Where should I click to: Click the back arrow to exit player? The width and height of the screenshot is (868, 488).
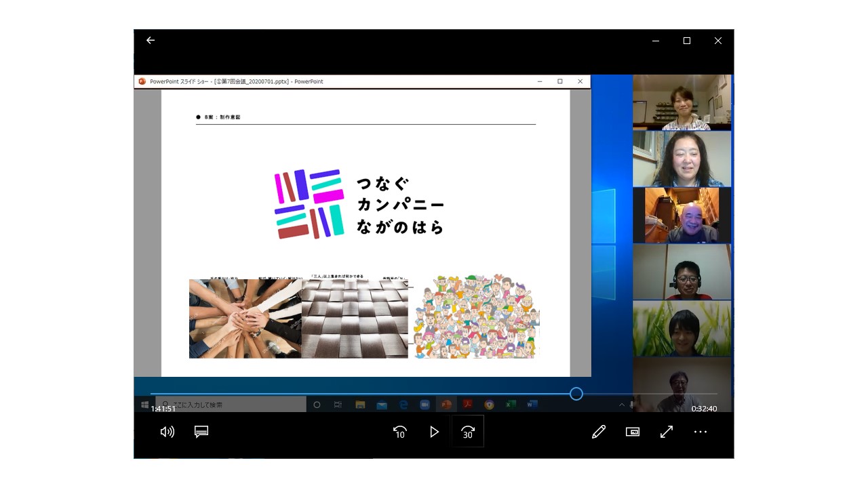pos(151,41)
